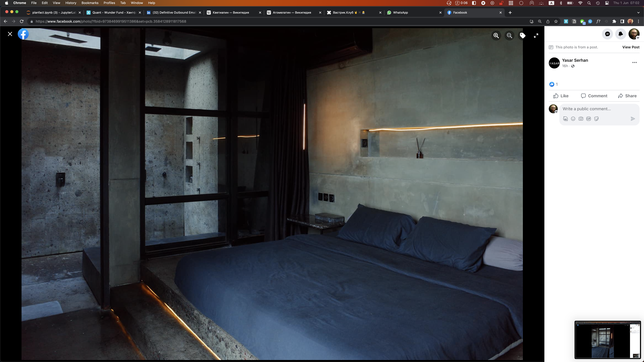Open Messenger from the top bar
644x362 pixels.
[x=607, y=34]
